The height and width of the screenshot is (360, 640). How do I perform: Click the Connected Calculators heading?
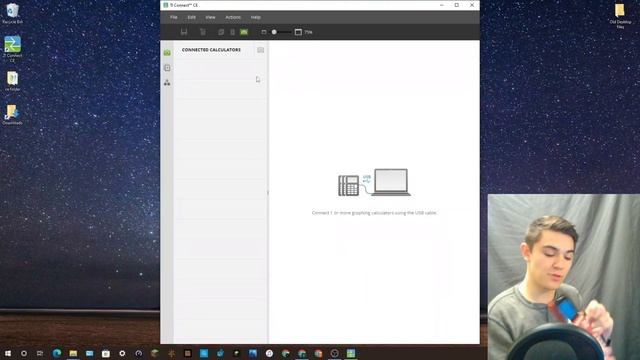point(211,50)
